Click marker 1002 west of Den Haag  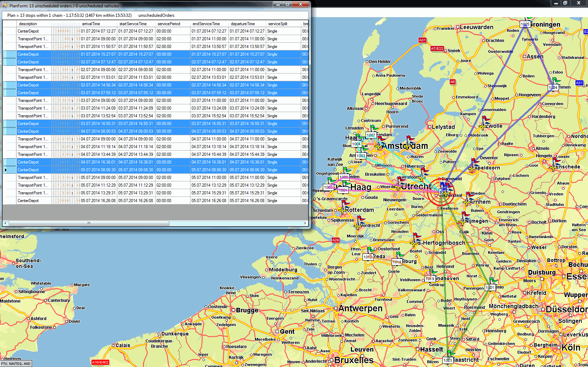click(328, 187)
